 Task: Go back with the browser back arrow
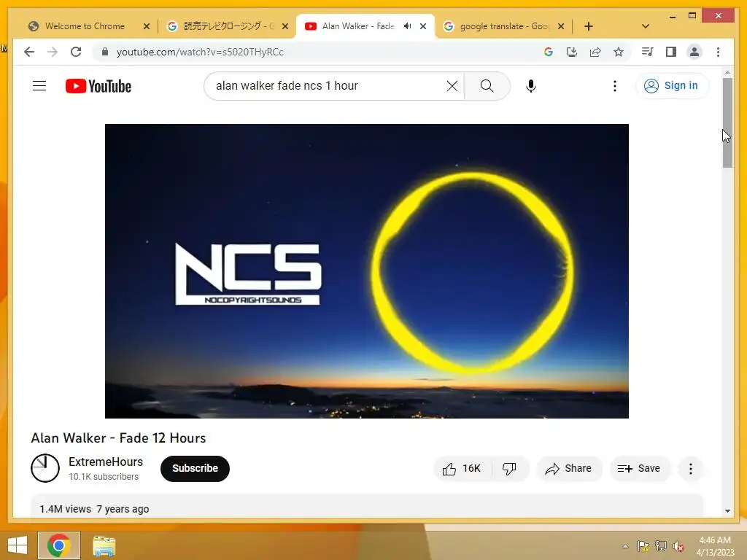29,52
